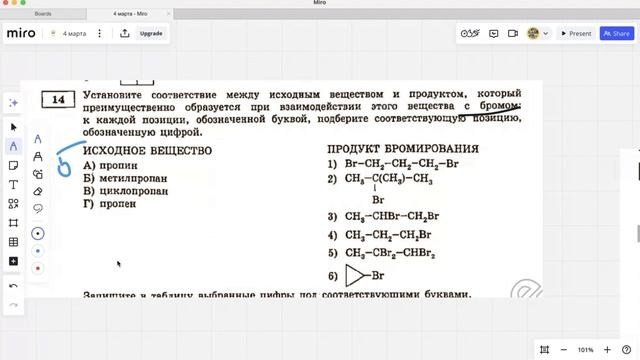Click formula 4 CH3–CH2–CH2Br
Viewport: 640px width, 360px height.
point(388,235)
